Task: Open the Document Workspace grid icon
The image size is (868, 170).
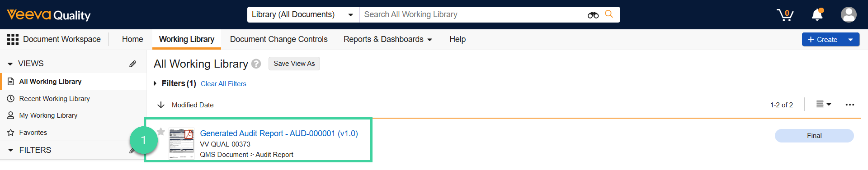Action: [x=13, y=39]
